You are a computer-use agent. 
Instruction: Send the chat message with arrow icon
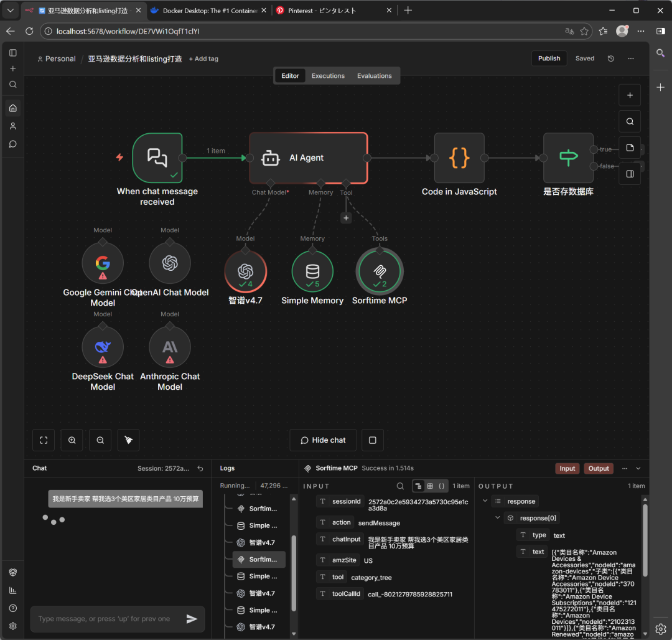192,619
